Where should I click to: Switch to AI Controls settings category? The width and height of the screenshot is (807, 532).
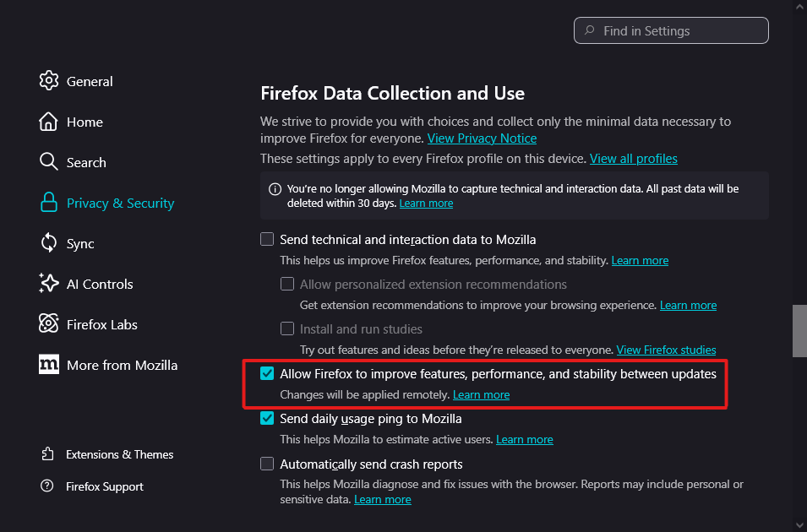[x=100, y=284]
